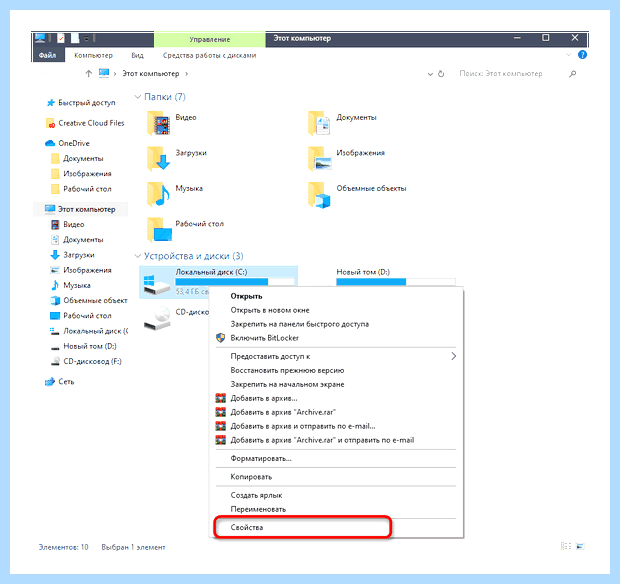Choose Восстановить прежнюю версию
Screen dimensions: 620x584
coord(336,370)
